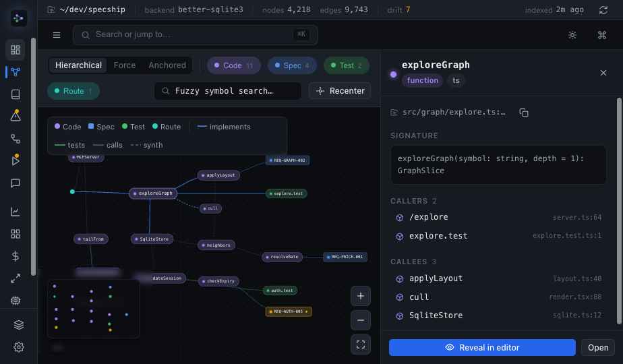Open the expand arrows icon in sidebar
The width and height of the screenshot is (623, 364).
pyautogui.click(x=16, y=278)
